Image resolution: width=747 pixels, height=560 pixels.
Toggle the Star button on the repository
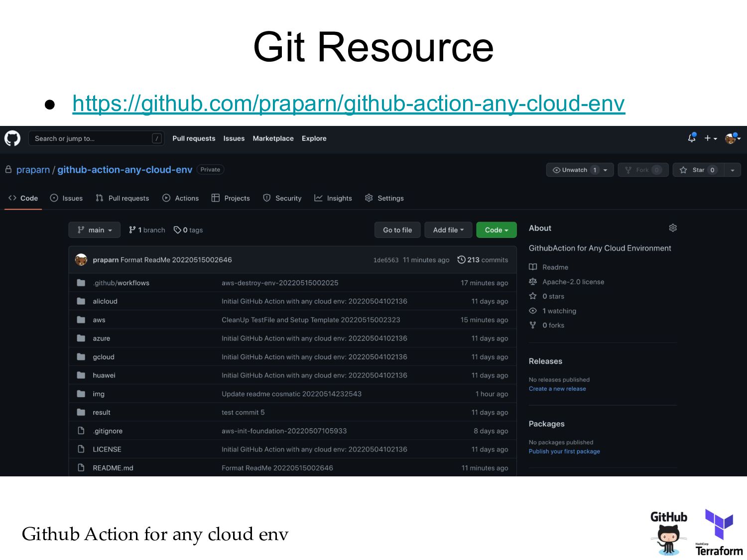click(x=698, y=170)
